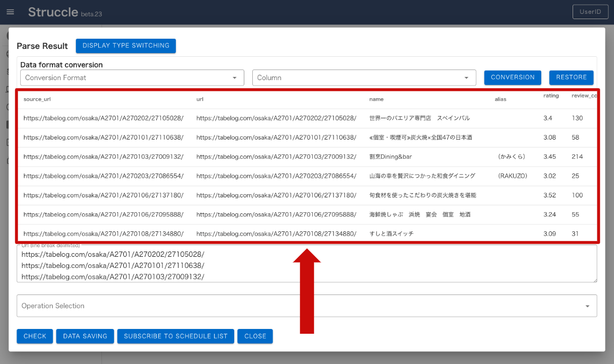Open the hamburger navigation menu
Viewport: 614px width, 364px height.
tap(11, 12)
